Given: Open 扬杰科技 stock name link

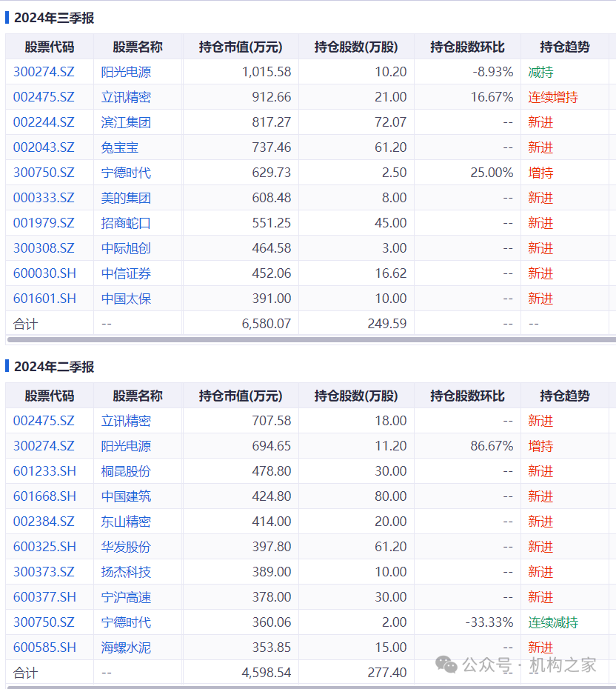Looking at the screenshot, I should pyautogui.click(x=126, y=572).
